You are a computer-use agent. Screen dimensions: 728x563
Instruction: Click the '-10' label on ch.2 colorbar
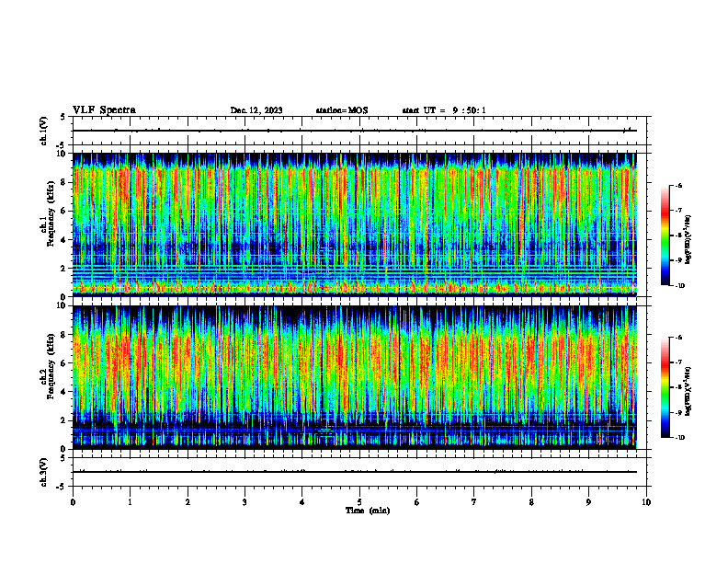(x=679, y=438)
